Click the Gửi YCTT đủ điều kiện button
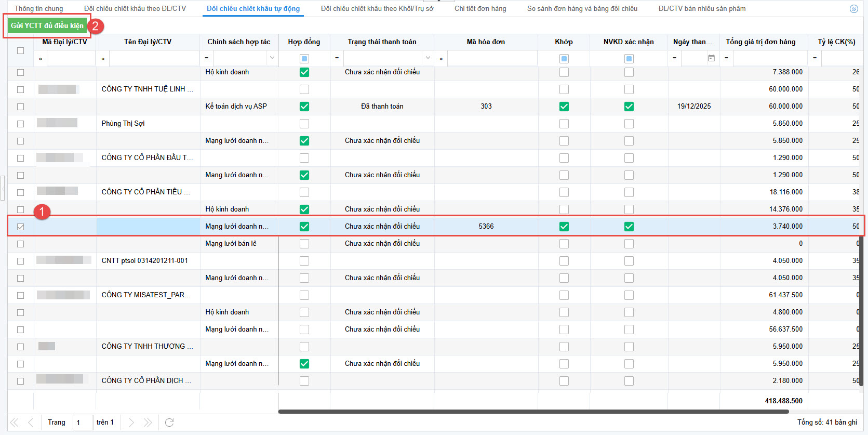This screenshot has height=435, width=868. click(47, 25)
